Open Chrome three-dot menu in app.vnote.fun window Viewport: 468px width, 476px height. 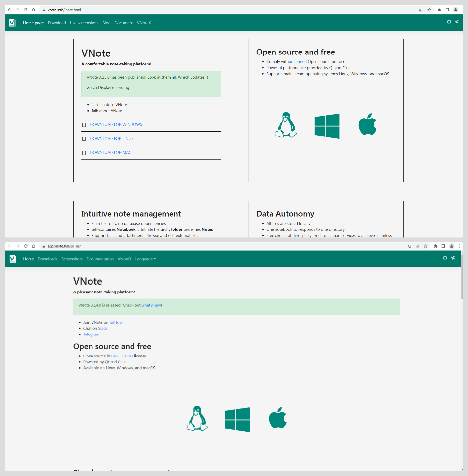pos(459,246)
